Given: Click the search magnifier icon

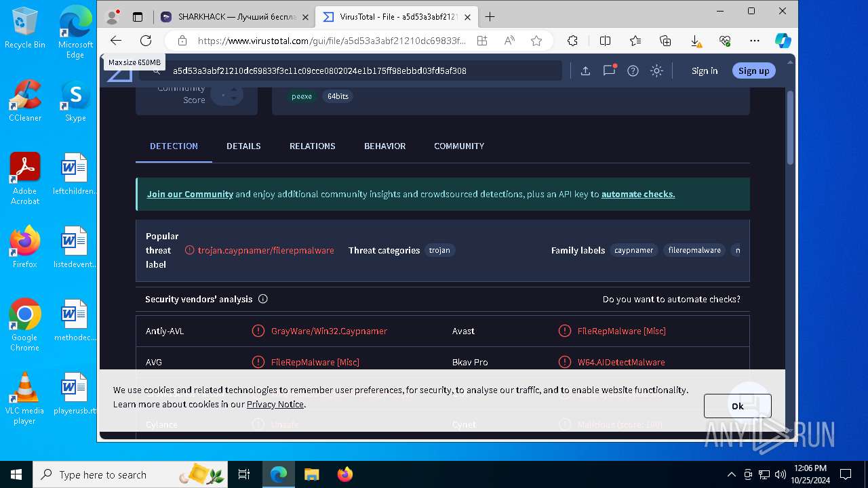Looking at the screenshot, I should point(157,70).
